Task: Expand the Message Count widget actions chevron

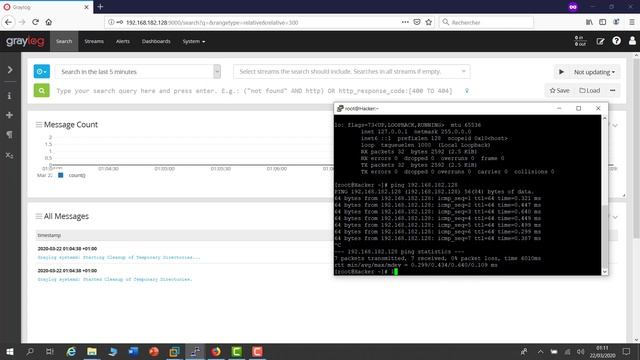Action: coord(615,125)
